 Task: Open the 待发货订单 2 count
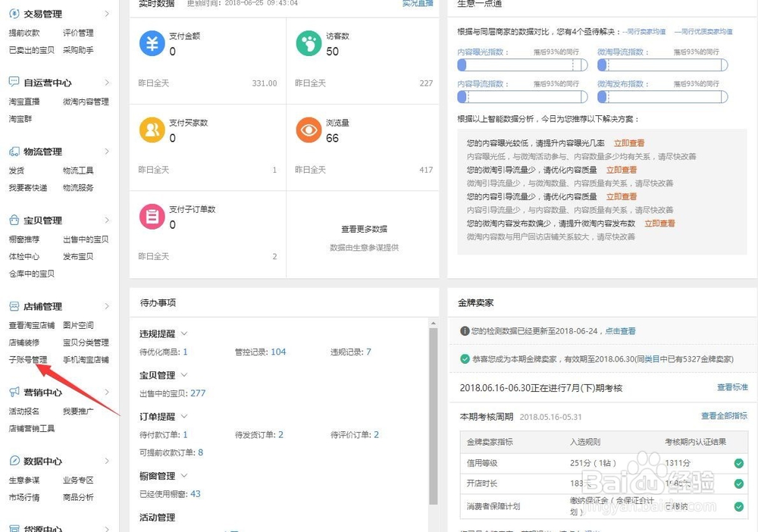click(280, 435)
